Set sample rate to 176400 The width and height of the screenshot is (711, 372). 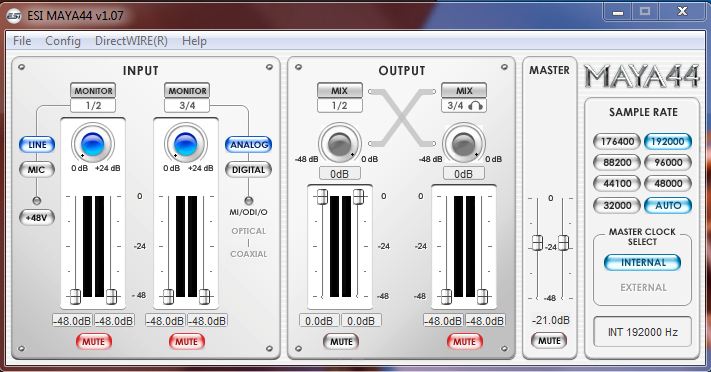(x=617, y=142)
